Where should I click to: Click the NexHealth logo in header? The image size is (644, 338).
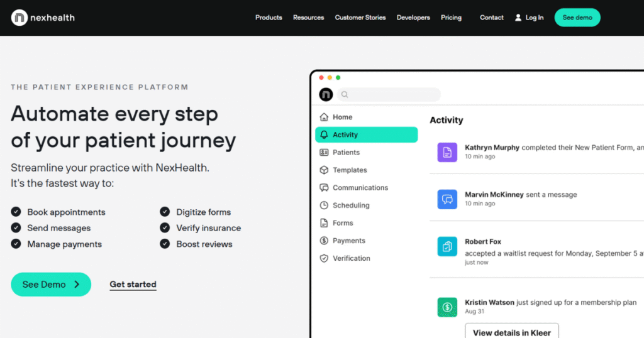click(x=43, y=18)
